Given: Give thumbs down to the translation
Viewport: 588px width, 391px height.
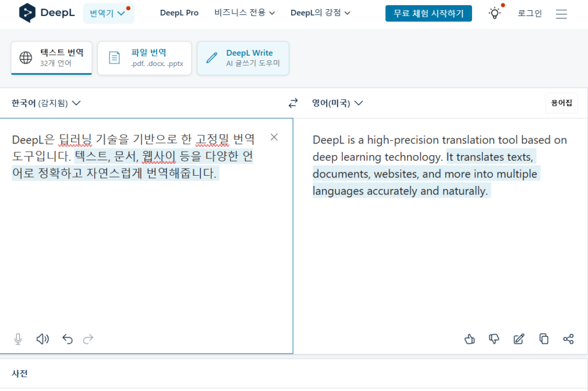Looking at the screenshot, I should 494,339.
